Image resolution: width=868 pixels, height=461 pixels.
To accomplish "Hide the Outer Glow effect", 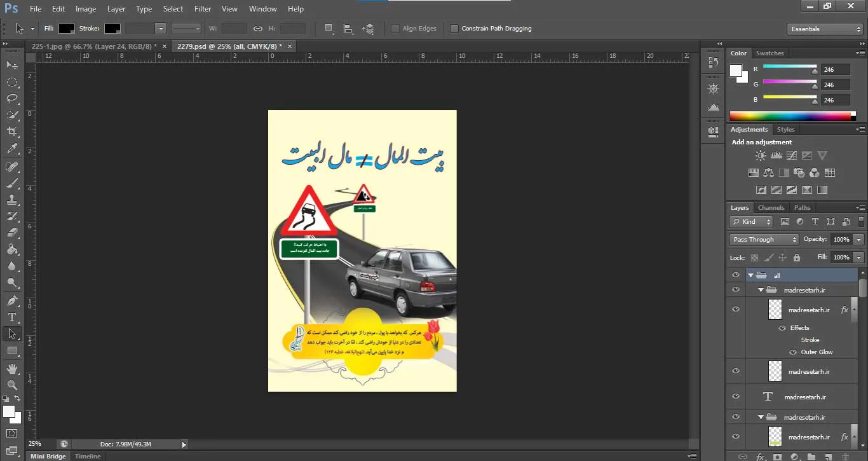I will point(792,352).
